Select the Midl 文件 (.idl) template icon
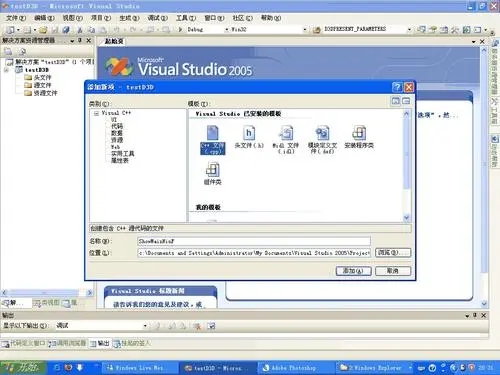The image size is (500, 375). [286, 140]
